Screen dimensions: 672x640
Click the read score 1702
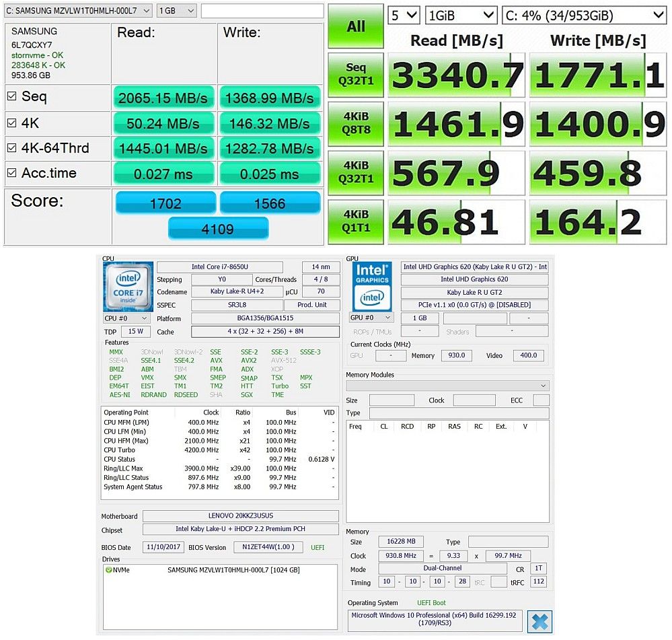[165, 203]
